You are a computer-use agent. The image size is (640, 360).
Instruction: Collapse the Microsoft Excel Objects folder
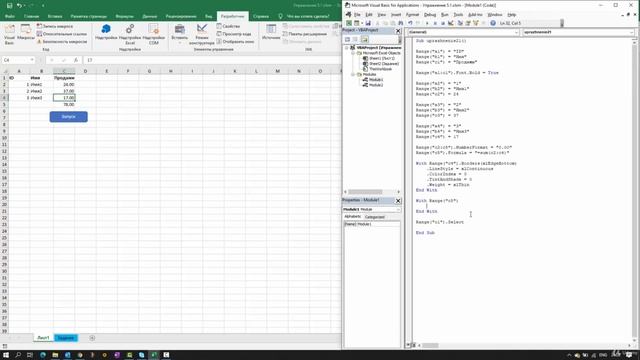[x=353, y=53]
